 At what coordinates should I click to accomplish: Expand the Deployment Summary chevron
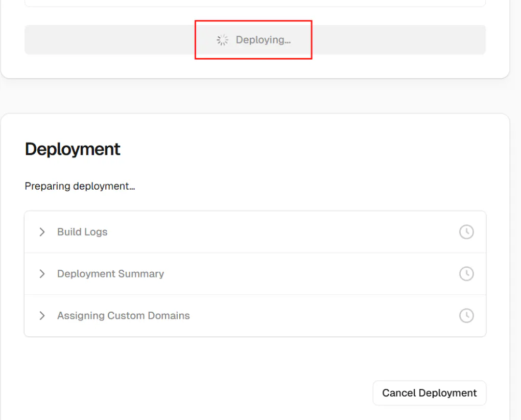coord(42,274)
